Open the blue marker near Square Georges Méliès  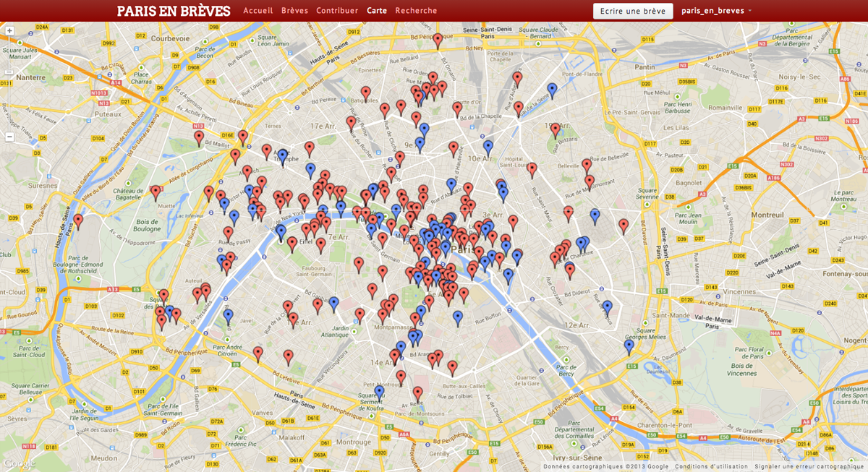(x=629, y=346)
